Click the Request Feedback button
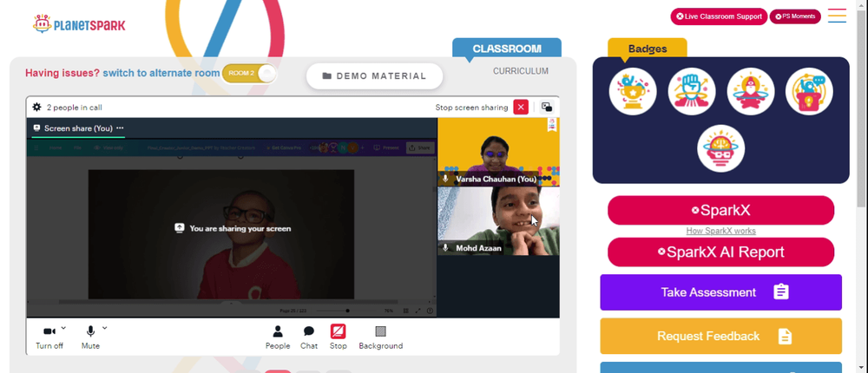 click(720, 336)
